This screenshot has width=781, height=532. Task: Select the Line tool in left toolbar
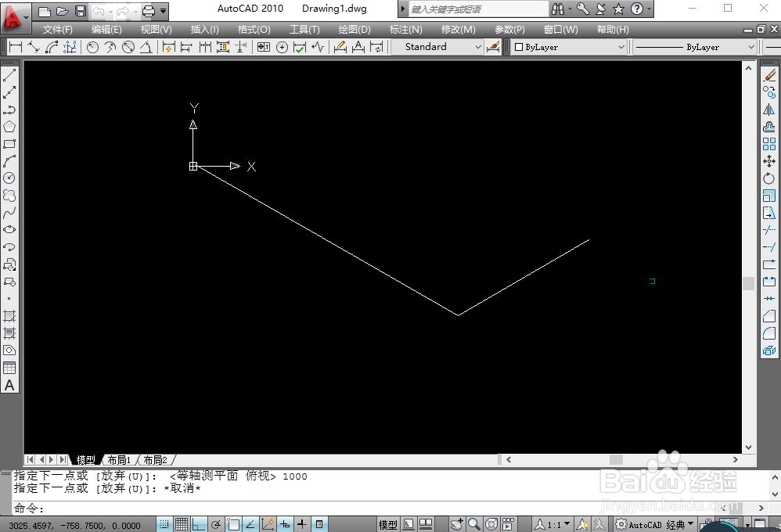(9, 75)
